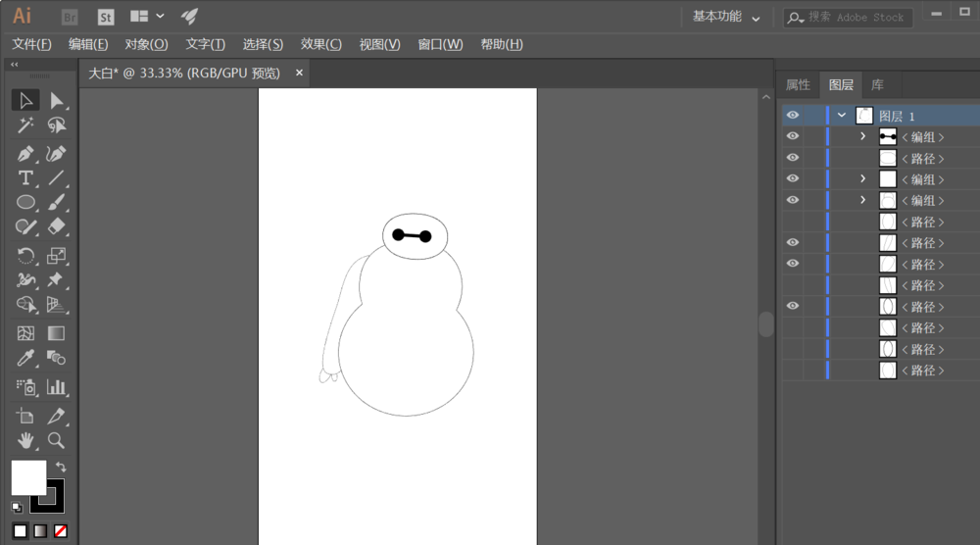Open the 文件(F) menu
The image size is (980, 545).
pyautogui.click(x=32, y=44)
